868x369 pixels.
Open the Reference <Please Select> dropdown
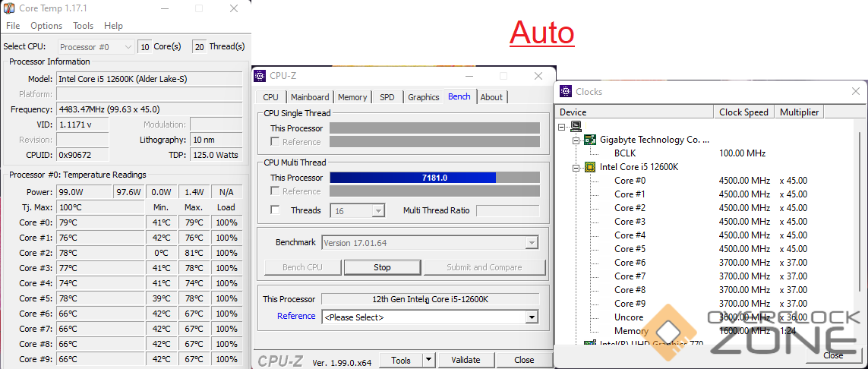click(x=430, y=317)
